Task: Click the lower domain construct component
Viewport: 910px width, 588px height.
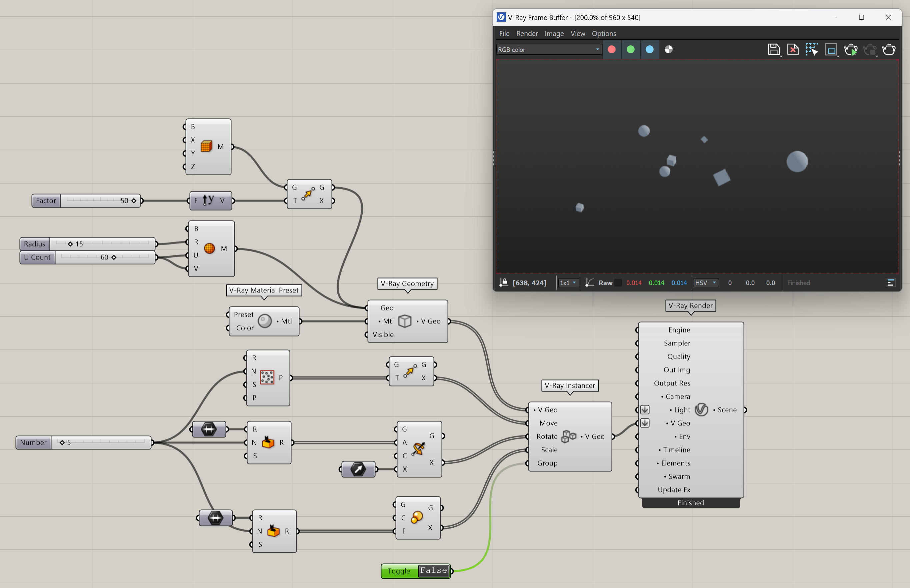Action: pyautogui.click(x=215, y=518)
